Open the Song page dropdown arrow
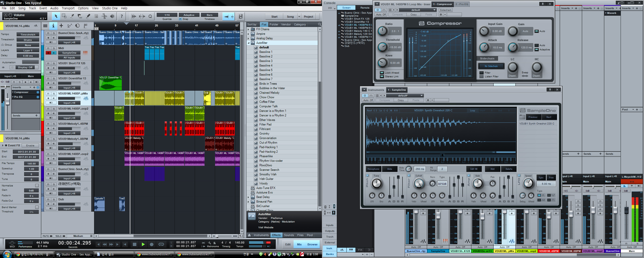 [299, 17]
